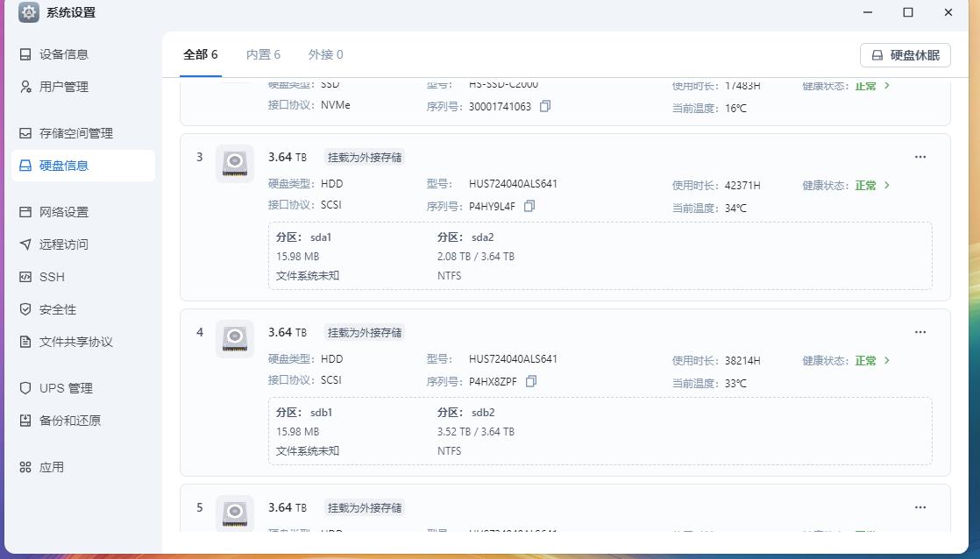
Task: Click model HUS724040ALS641 of disk 3
Action: click(x=513, y=184)
